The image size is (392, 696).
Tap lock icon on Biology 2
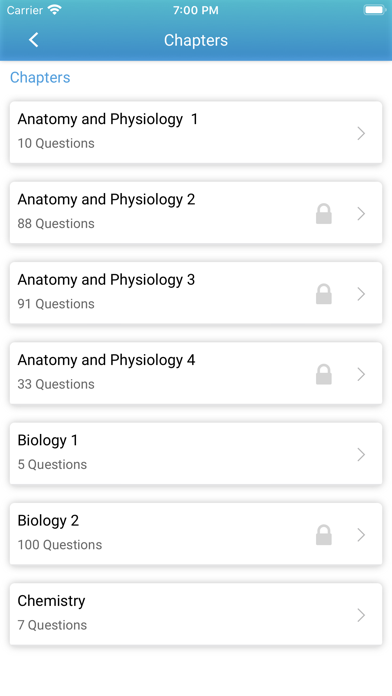pyautogui.click(x=324, y=535)
